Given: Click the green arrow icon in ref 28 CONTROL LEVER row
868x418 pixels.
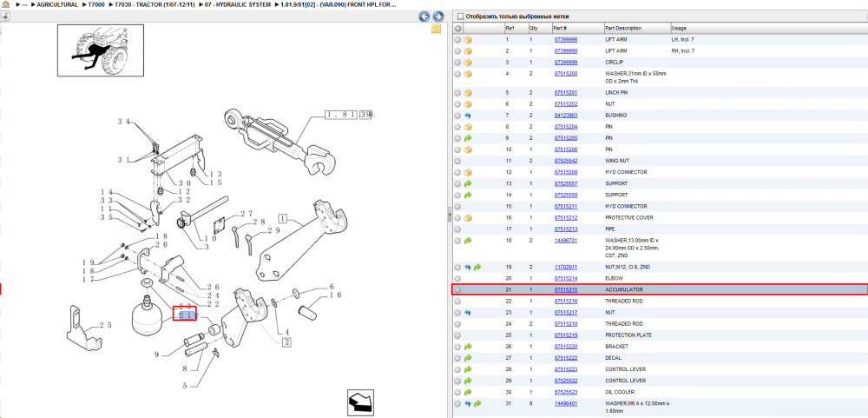Looking at the screenshot, I should (468, 369).
